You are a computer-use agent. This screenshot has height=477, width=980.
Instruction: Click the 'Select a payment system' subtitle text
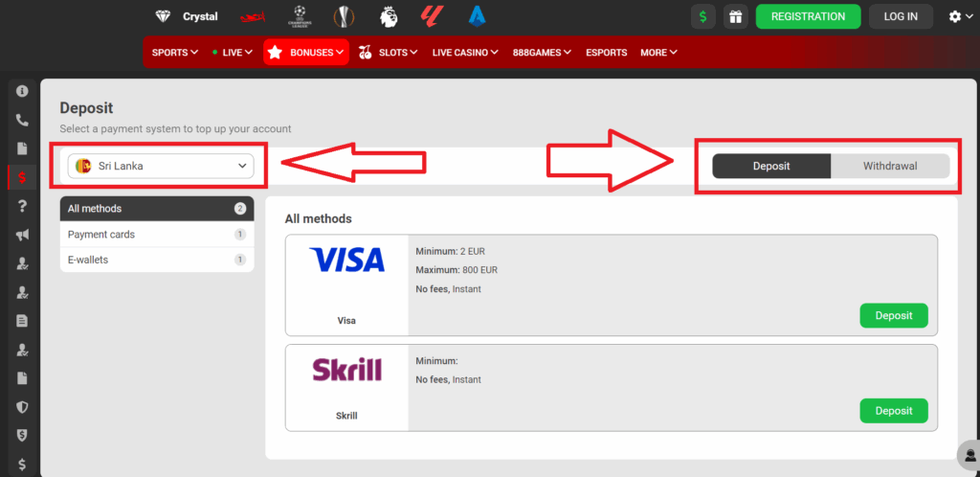pos(176,128)
